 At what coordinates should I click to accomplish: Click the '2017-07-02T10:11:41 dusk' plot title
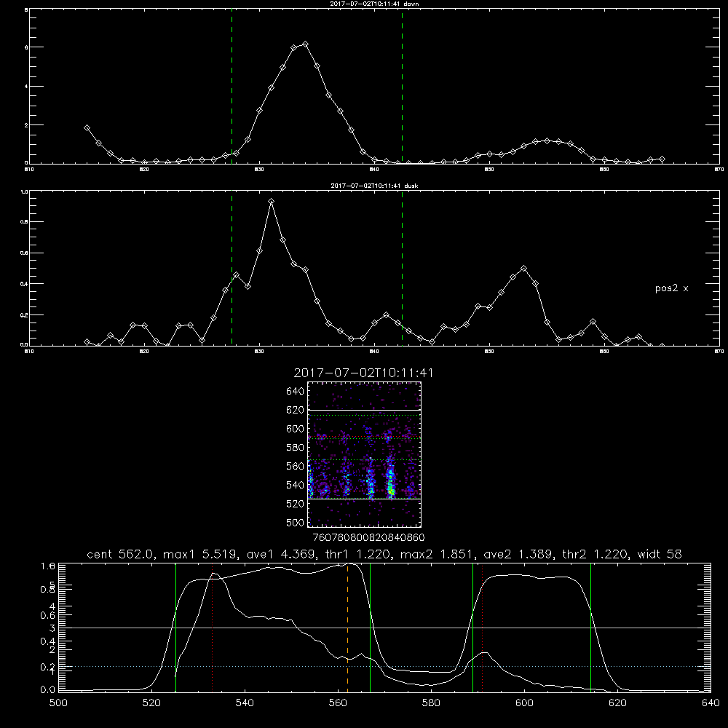click(374, 186)
